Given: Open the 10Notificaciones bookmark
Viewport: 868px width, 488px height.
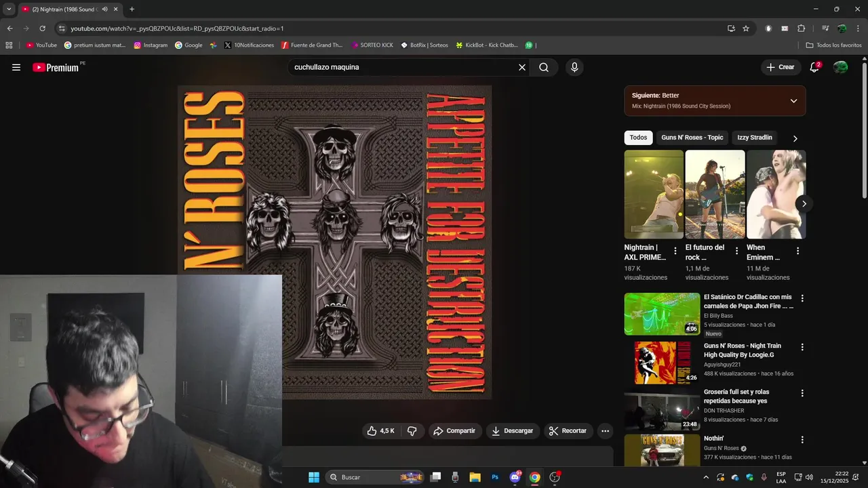Looking at the screenshot, I should click(249, 45).
